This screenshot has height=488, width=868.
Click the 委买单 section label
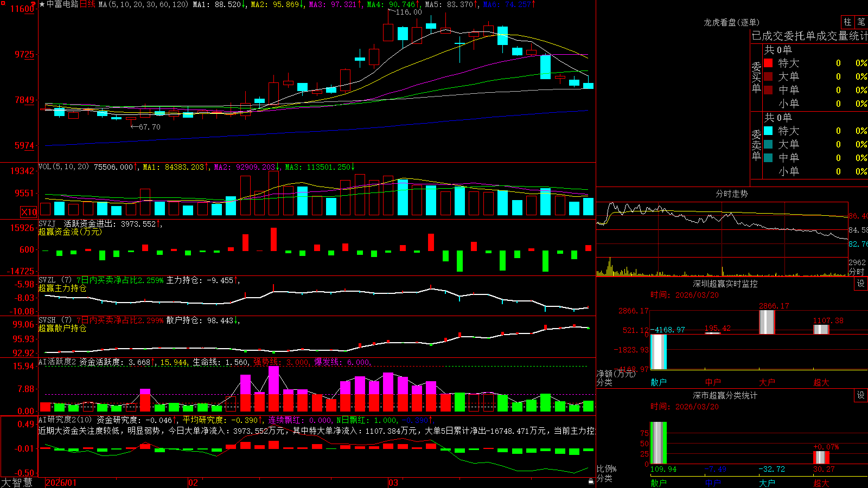pos(756,78)
